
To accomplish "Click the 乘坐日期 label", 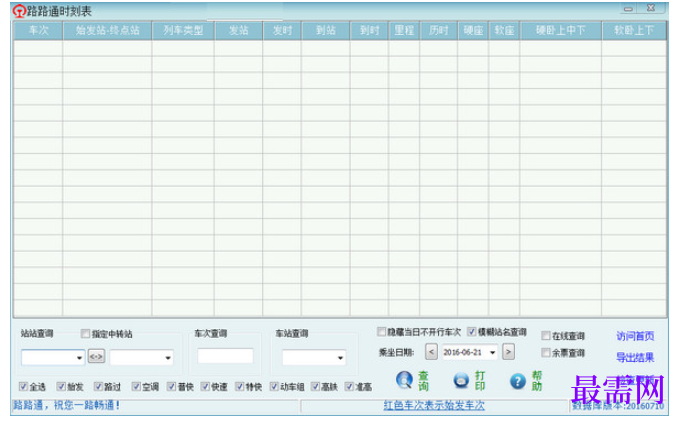I will [x=396, y=352].
